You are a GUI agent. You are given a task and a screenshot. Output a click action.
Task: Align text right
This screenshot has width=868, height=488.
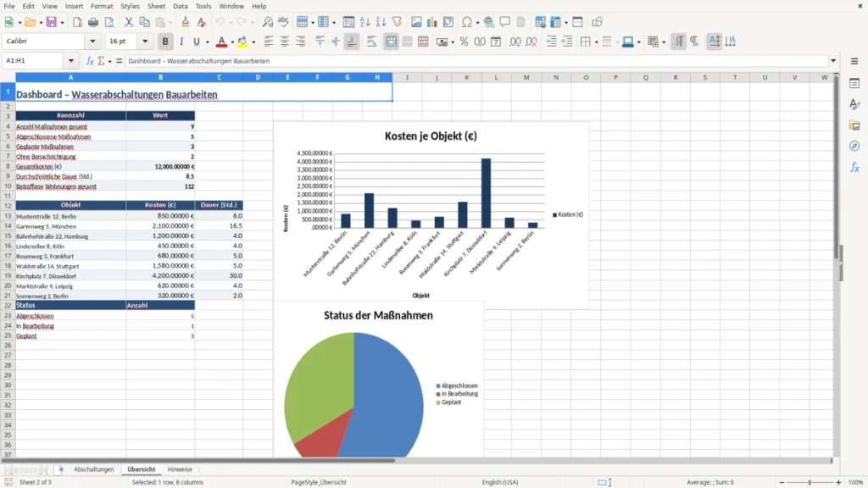[301, 42]
